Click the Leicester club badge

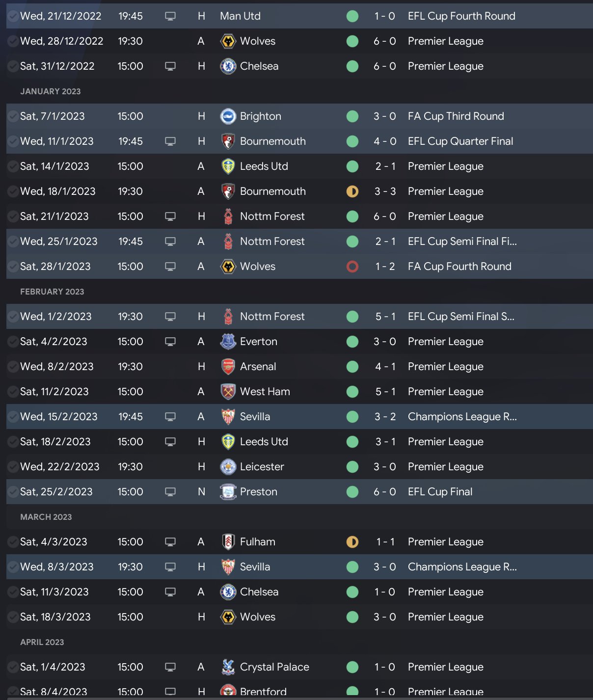(228, 467)
